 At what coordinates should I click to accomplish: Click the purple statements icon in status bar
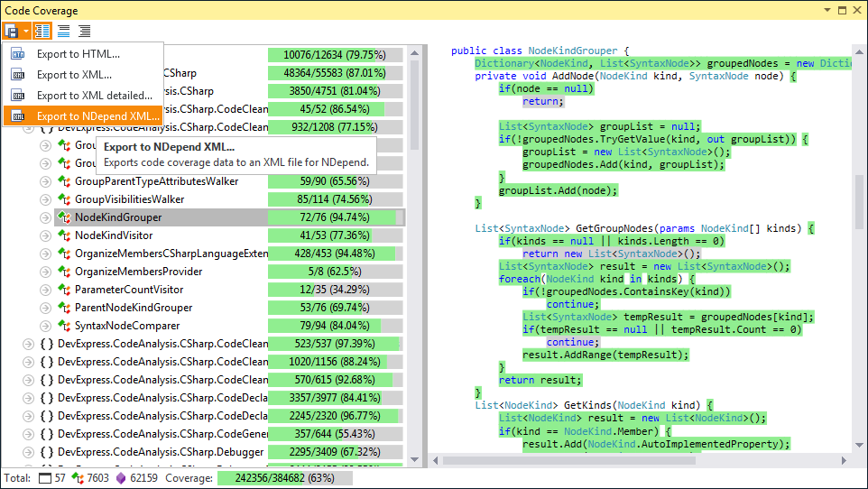tap(121, 478)
